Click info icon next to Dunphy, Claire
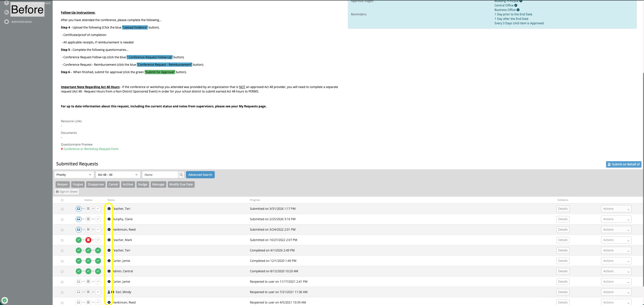Image resolution: width=644 pixels, height=305 pixels. click(109, 219)
